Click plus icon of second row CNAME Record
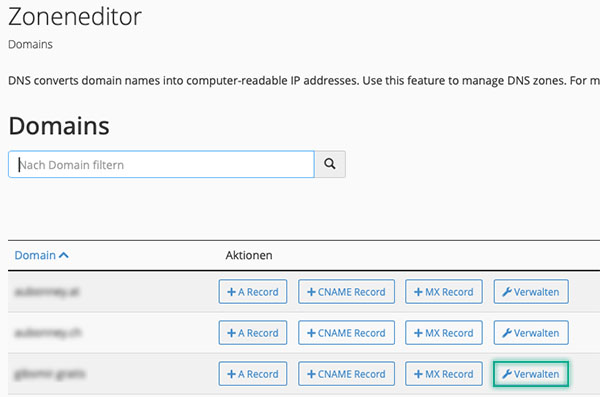Screen dimensions: 600x397 tap(311, 333)
